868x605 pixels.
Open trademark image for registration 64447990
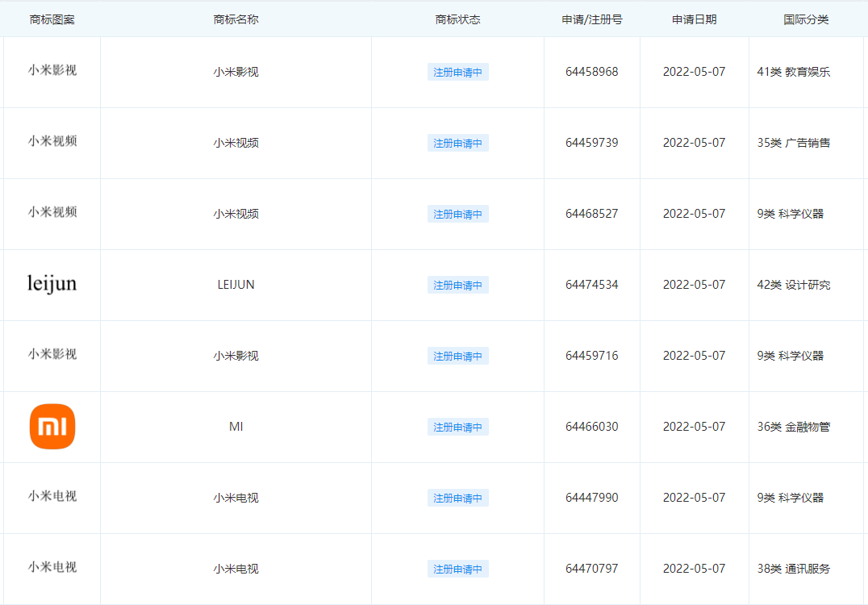[x=52, y=496]
